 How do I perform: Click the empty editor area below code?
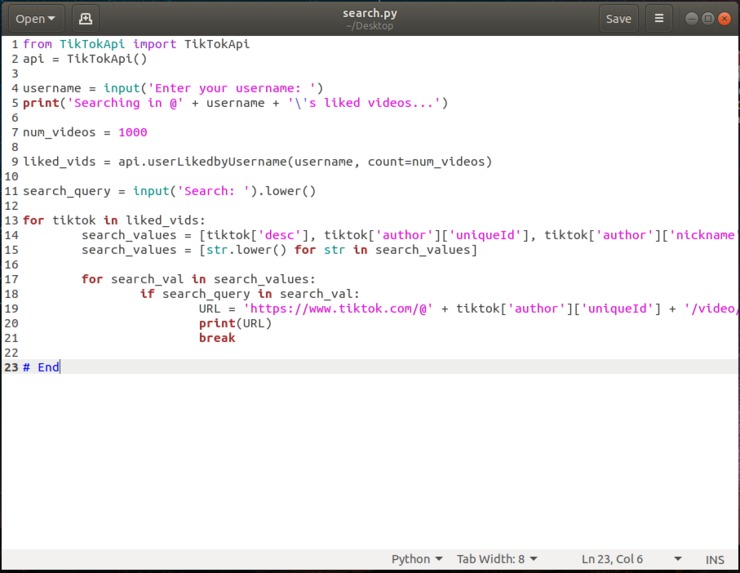(370, 460)
